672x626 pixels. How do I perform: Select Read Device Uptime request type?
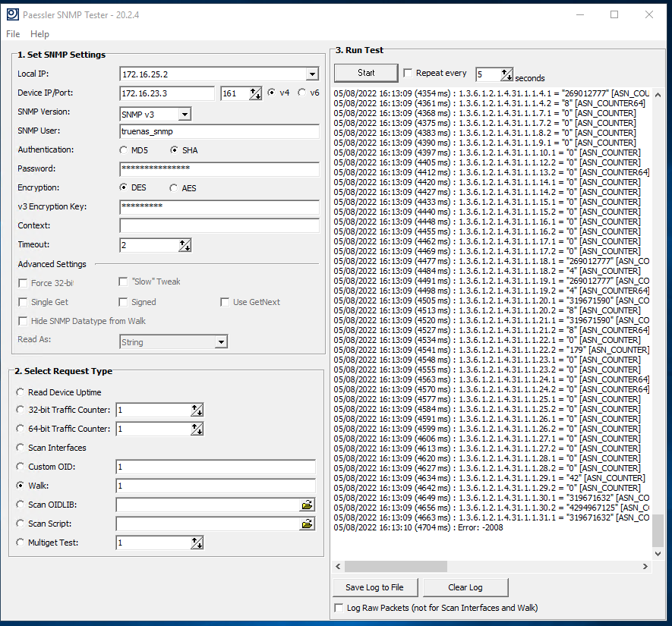point(21,392)
